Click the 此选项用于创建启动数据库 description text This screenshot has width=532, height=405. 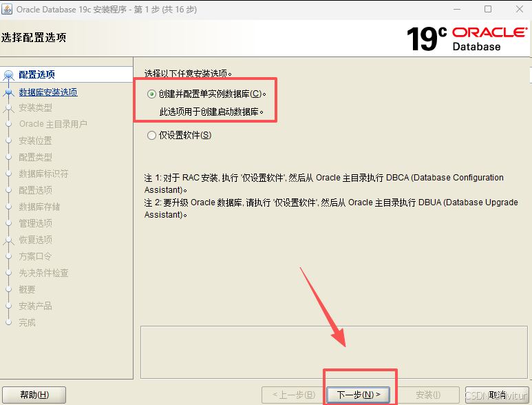pos(211,112)
